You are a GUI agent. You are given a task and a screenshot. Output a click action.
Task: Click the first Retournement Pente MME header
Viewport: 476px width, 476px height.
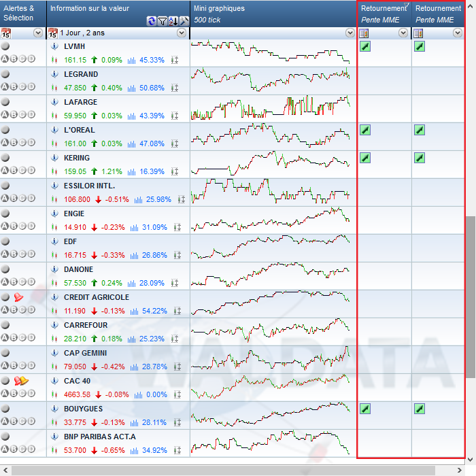coord(384,14)
